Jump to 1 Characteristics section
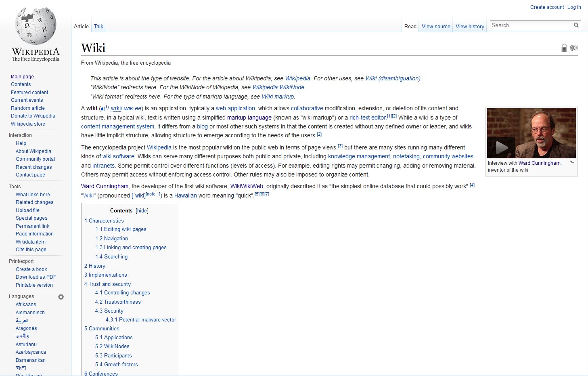The height and width of the screenshot is (376, 588). coord(104,221)
